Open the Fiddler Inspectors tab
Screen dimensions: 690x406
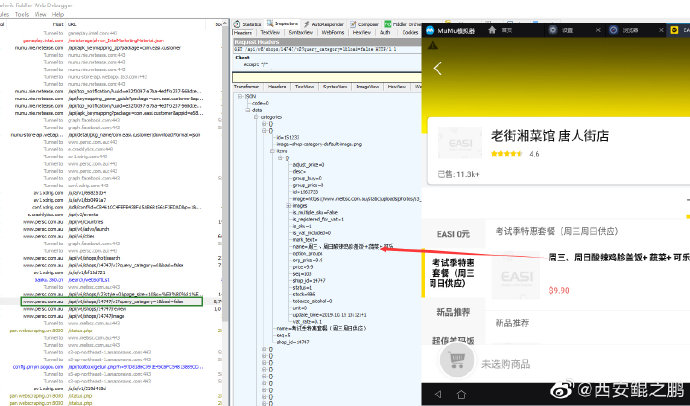[x=283, y=24]
